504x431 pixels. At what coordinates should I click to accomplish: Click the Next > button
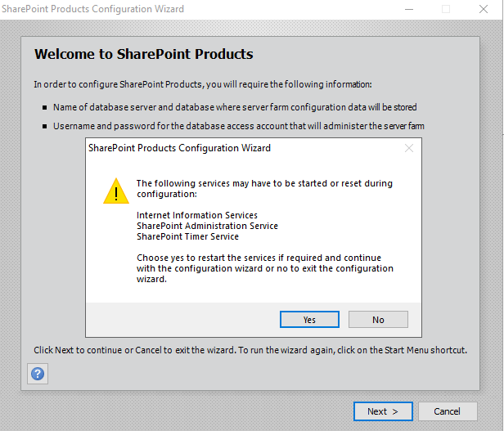click(383, 411)
